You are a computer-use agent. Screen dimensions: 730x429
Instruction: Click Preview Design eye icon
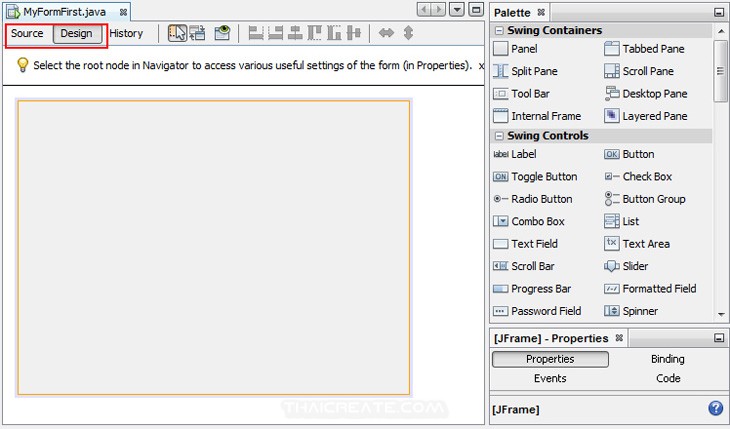click(223, 33)
